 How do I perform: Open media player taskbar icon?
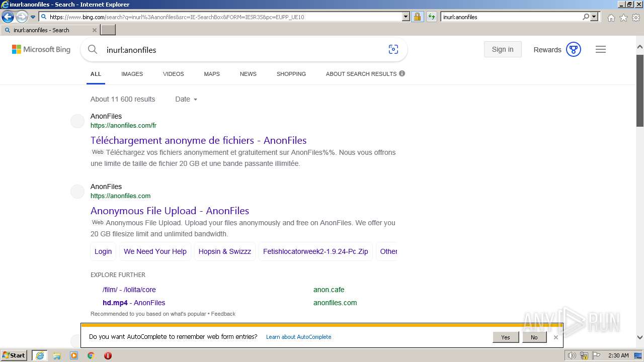coord(74,355)
